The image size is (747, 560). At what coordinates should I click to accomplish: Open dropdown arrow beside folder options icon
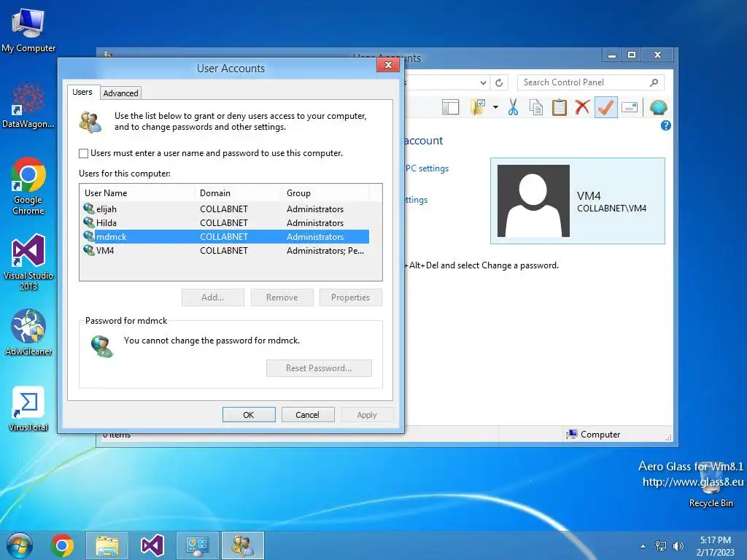click(x=495, y=107)
